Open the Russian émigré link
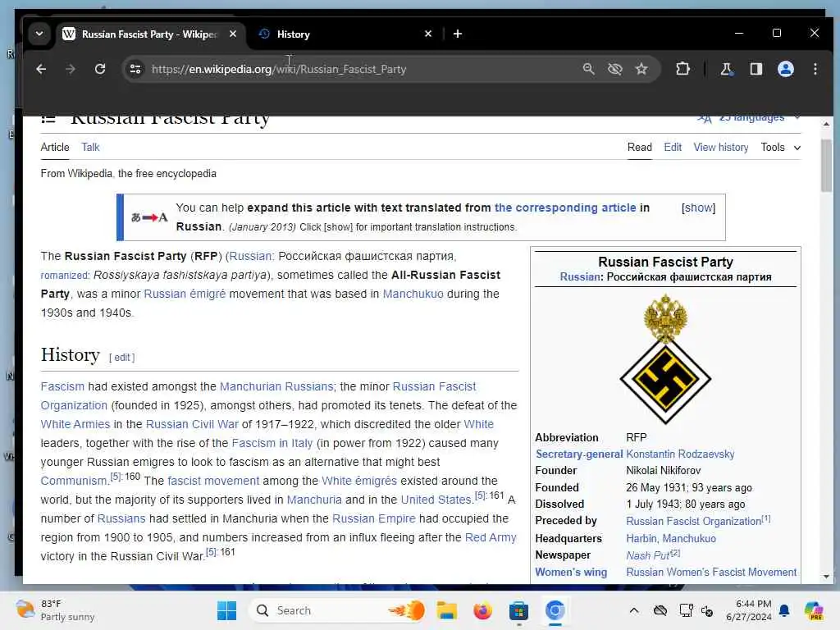 coord(185,294)
